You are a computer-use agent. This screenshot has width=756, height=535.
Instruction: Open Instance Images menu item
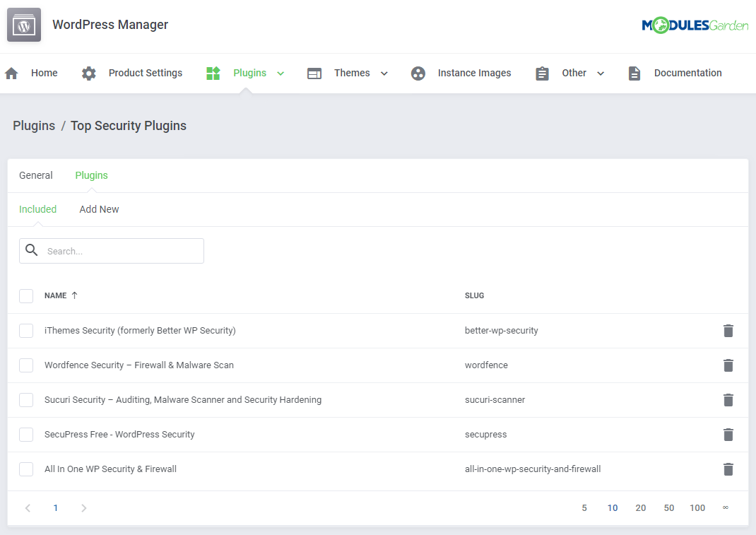tap(474, 73)
